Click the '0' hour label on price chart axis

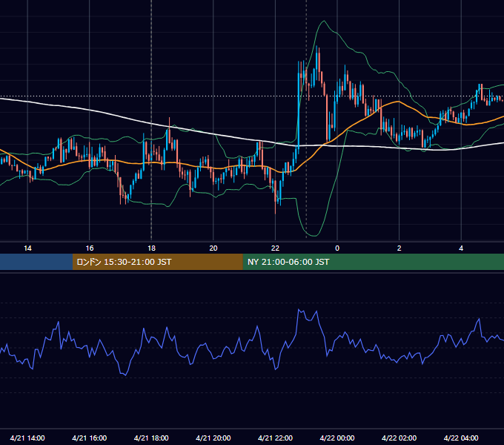click(x=337, y=248)
